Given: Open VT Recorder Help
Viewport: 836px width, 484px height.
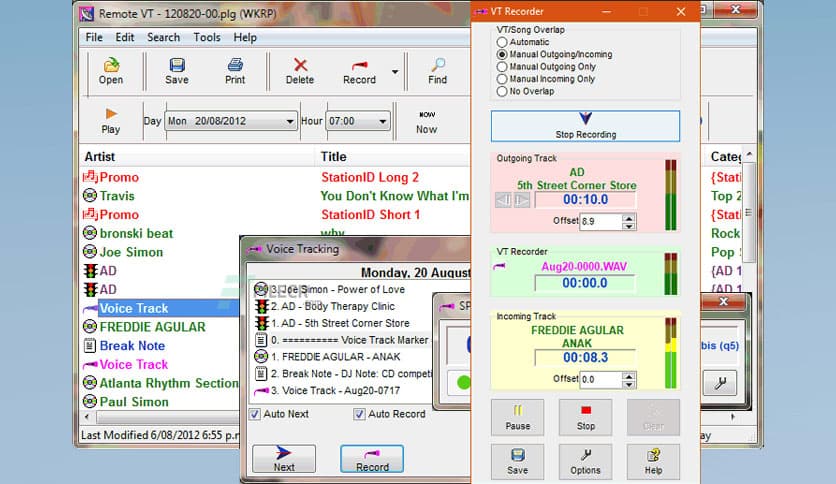Looking at the screenshot, I should 653,462.
